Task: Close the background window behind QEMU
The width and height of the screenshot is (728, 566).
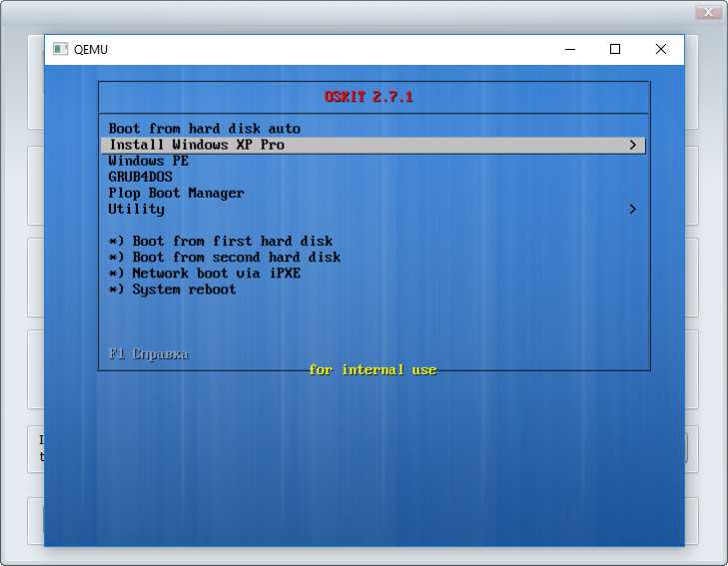Action: pyautogui.click(x=708, y=13)
